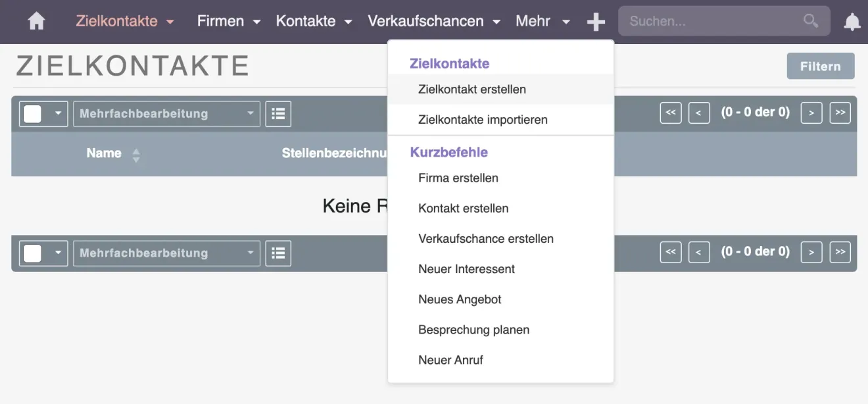Click the notifications bell icon
This screenshot has height=404, width=868.
(852, 21)
